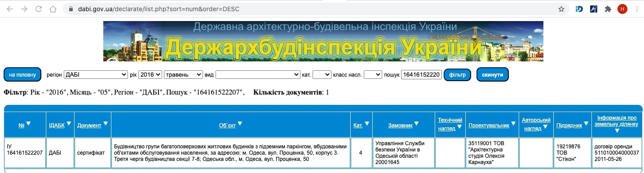Select the договір оренди land info cell
Viewport: 644px width, 173px height.
[617, 153]
